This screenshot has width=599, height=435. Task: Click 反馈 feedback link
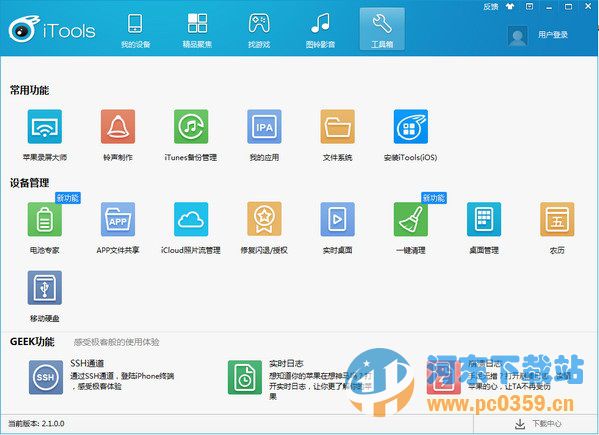tap(491, 6)
